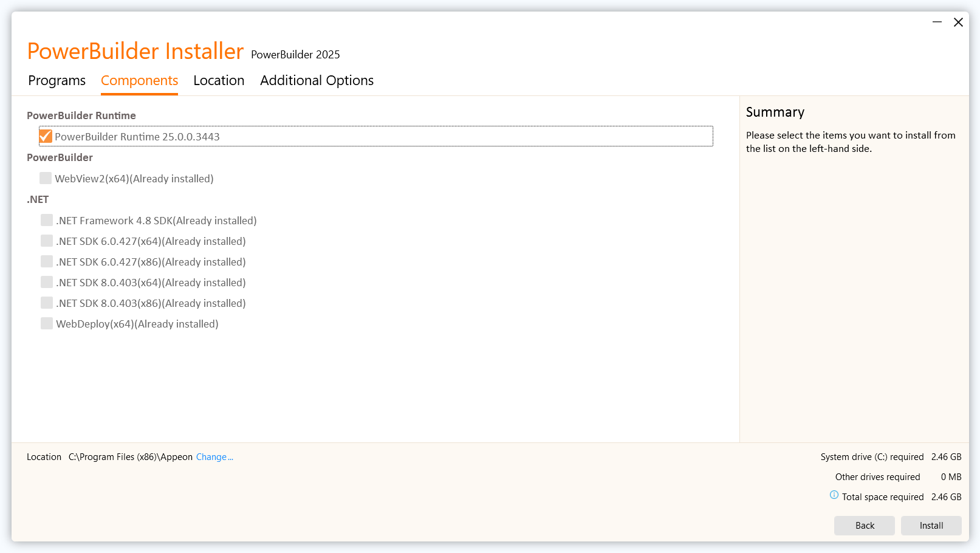Viewport: 980px width, 553px height.
Task: Toggle the WebDeploy(x64) checkbox
Action: point(47,323)
